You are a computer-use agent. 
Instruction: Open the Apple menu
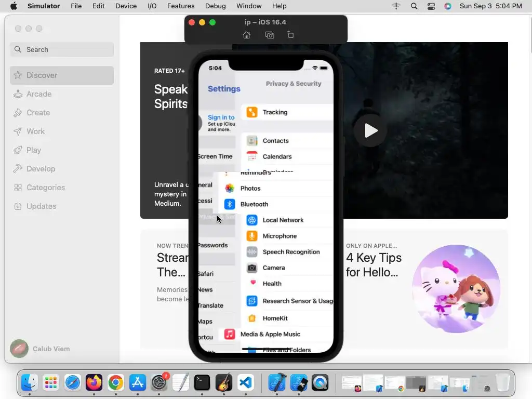[x=14, y=6]
